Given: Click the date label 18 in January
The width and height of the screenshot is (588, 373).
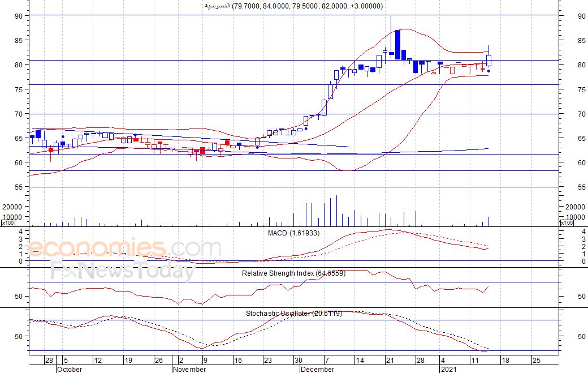Looking at the screenshot, I should tap(505, 360).
